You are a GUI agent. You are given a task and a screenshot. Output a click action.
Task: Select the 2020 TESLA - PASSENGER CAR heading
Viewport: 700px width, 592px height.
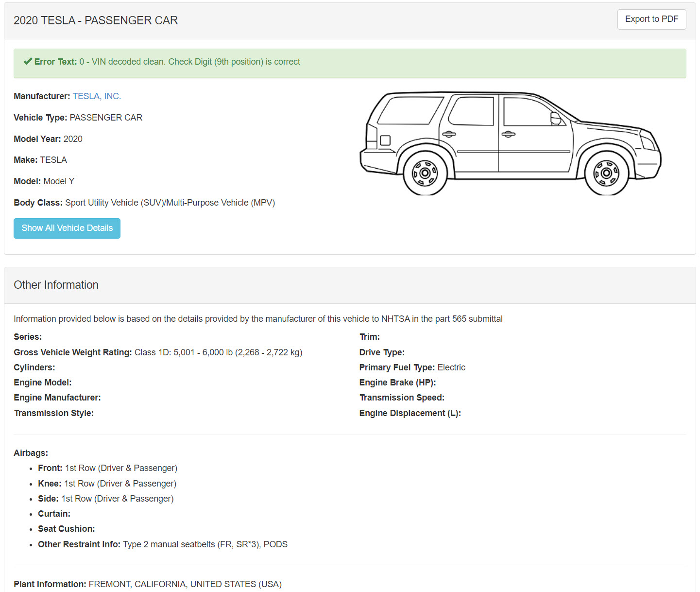pyautogui.click(x=96, y=20)
